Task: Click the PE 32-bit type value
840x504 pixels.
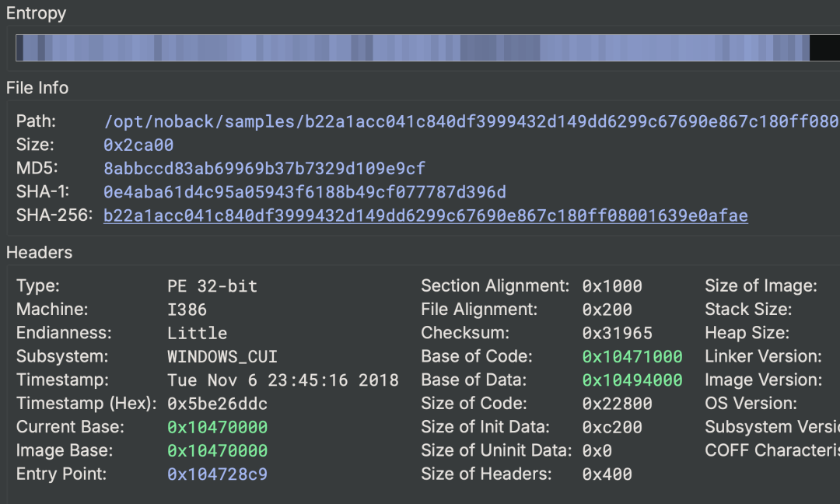Action: (x=212, y=286)
